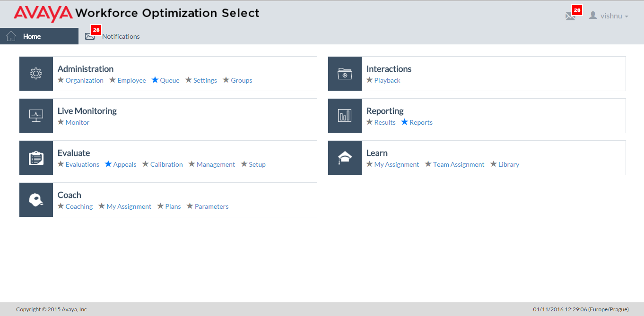Open the Queue link
This screenshot has width=644, height=316.
(x=170, y=80)
